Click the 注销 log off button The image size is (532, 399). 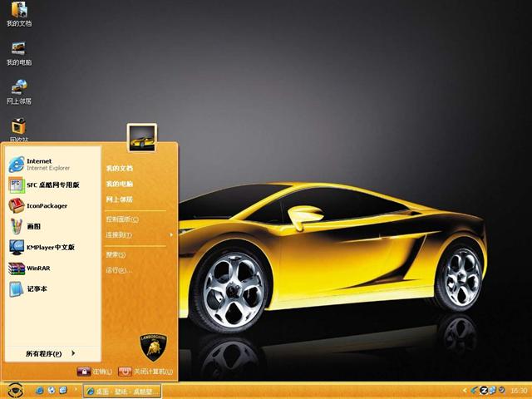point(94,372)
